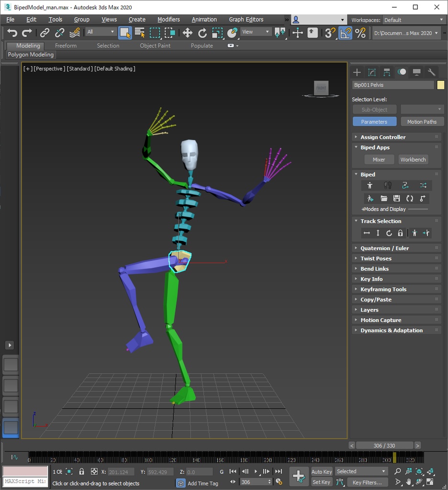Image resolution: width=448 pixels, height=490 pixels.
Task: Click the yellow object color swatch
Action: click(x=440, y=85)
